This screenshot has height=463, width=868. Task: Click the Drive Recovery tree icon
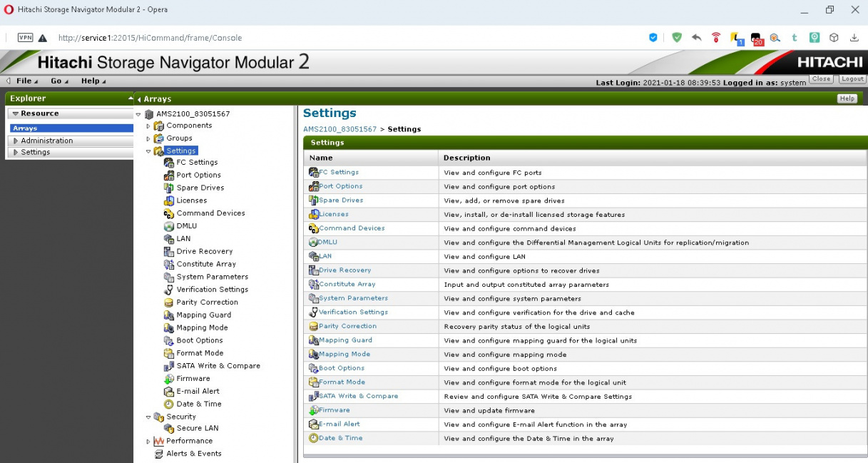[169, 252]
